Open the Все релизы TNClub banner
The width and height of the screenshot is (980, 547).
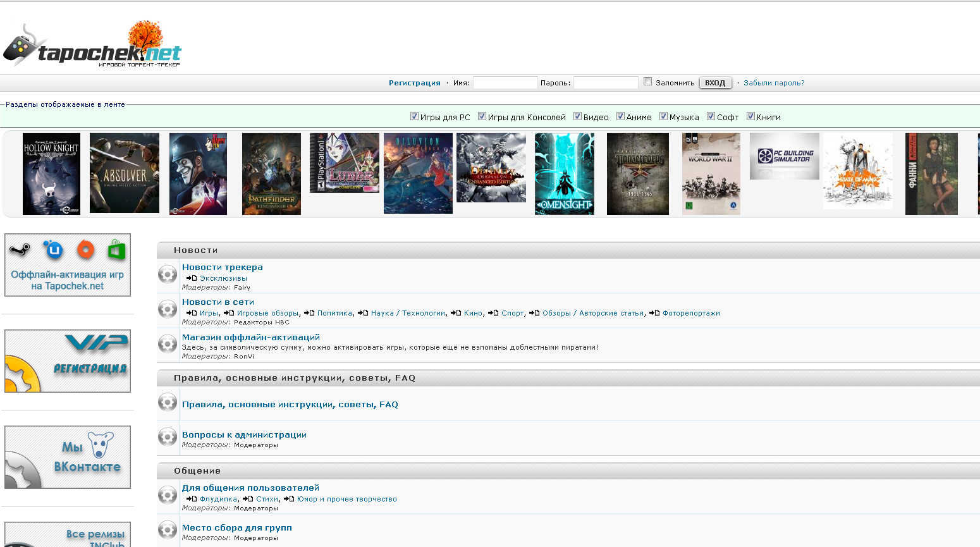68,534
